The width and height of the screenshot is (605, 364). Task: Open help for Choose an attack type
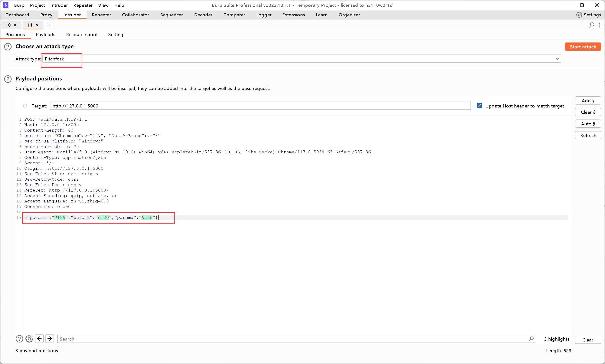pyautogui.click(x=8, y=47)
